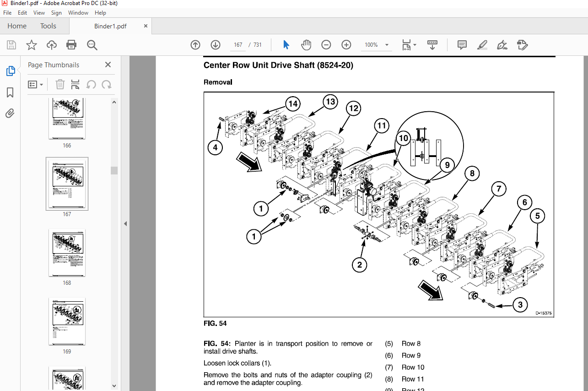
Task: Upload file to cloud icon
Action: 52,45
